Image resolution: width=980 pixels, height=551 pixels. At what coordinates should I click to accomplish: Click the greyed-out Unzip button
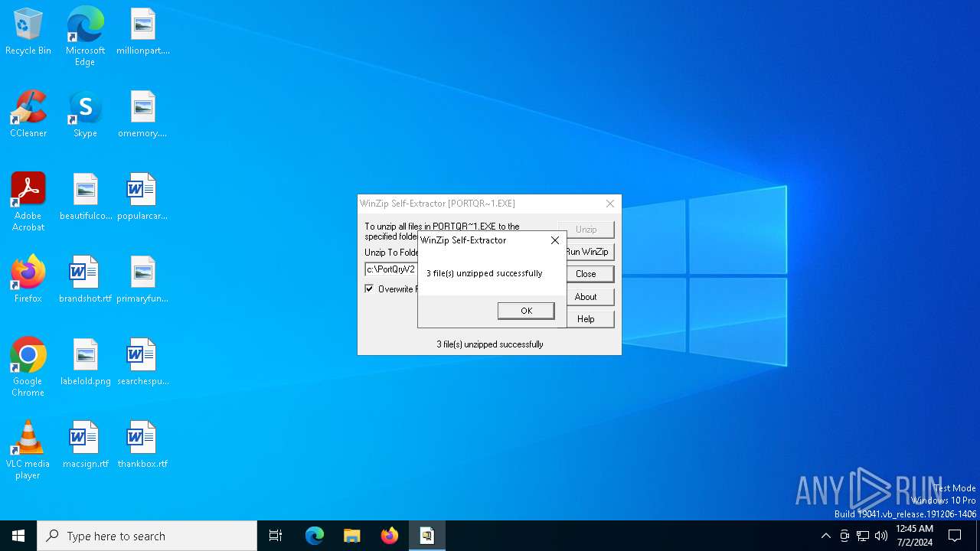click(586, 230)
